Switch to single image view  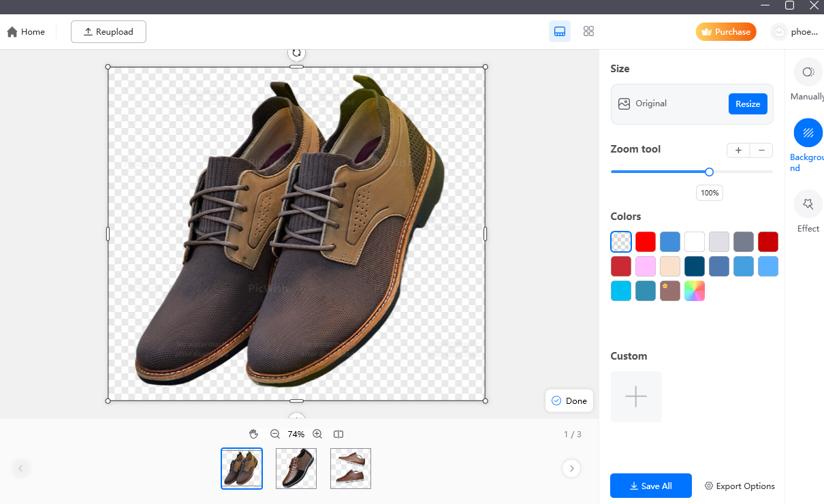click(x=560, y=31)
